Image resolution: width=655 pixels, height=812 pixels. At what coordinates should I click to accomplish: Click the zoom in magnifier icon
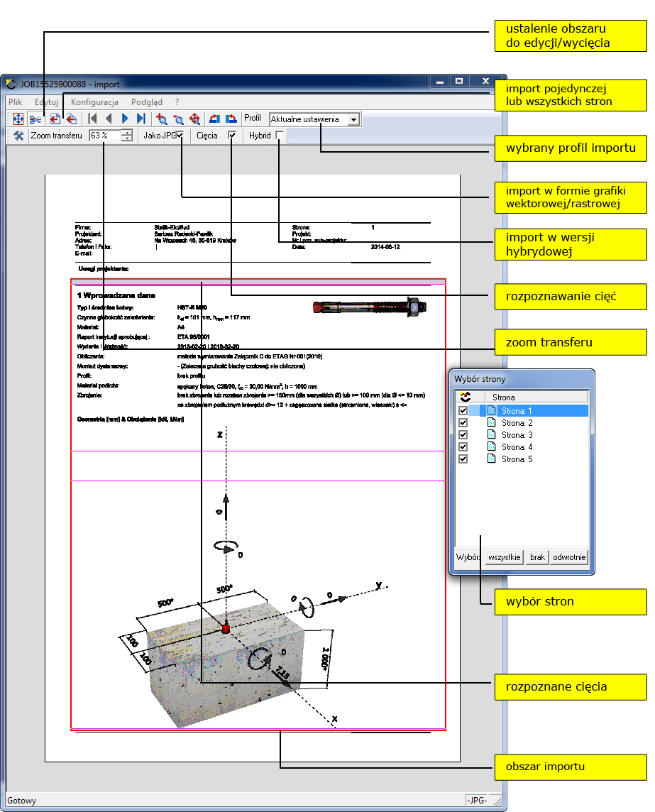162,119
